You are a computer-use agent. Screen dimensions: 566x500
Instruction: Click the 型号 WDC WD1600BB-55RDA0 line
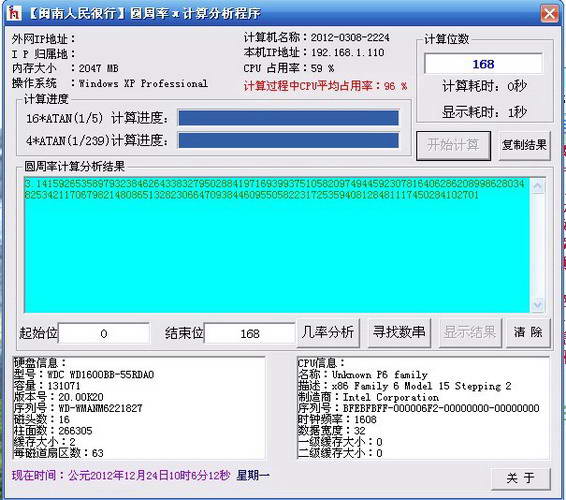[x=84, y=374]
